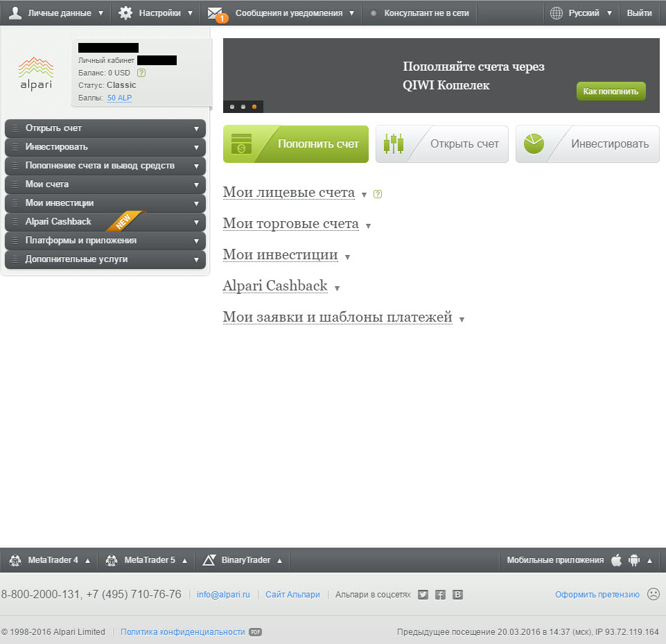Click the Статус: Classic text

107,85
